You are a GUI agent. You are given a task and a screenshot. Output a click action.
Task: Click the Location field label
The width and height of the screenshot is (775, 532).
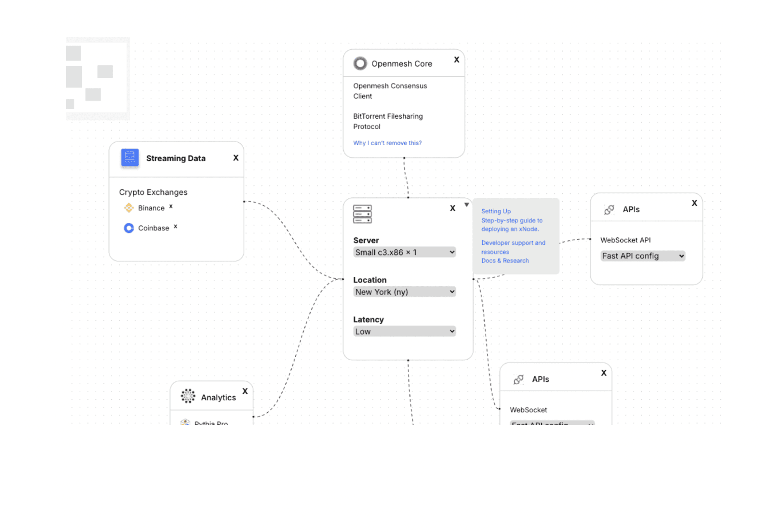370,280
